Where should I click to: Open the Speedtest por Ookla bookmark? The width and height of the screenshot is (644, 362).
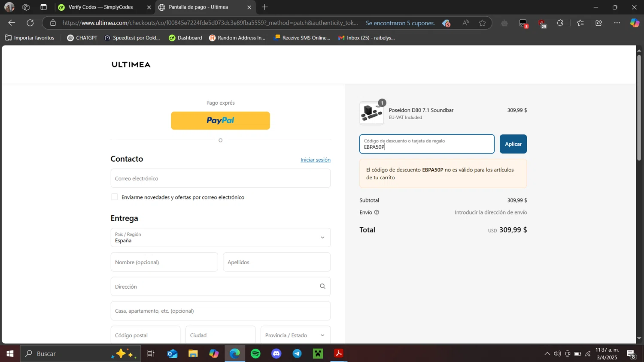point(132,38)
